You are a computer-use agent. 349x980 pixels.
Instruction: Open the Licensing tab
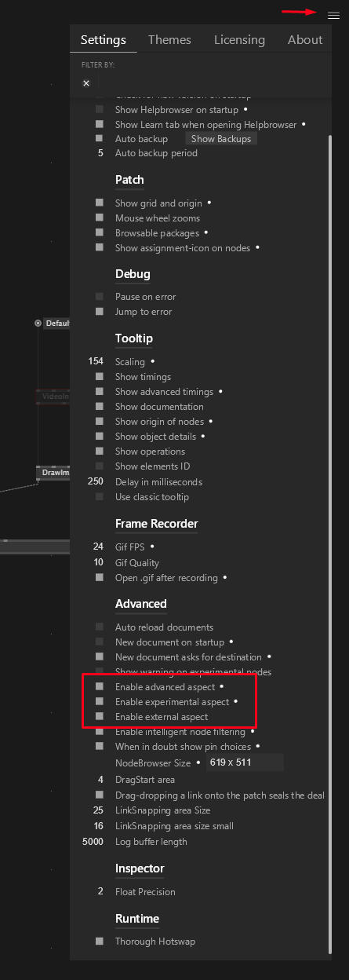pos(239,40)
